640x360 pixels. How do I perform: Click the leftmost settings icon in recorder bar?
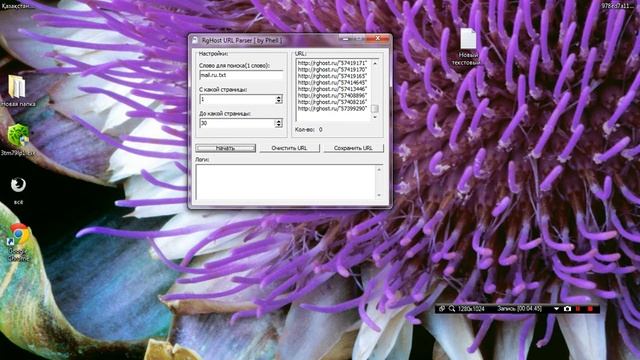pyautogui.click(x=441, y=309)
